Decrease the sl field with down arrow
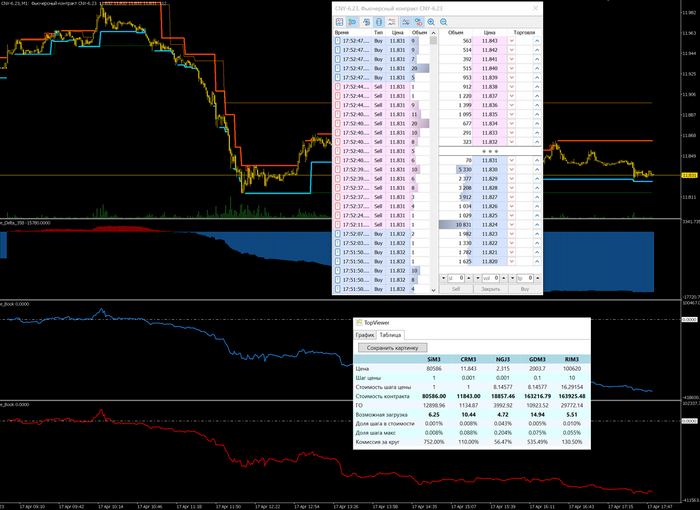Viewport: 700px width, 510px height. (x=443, y=278)
